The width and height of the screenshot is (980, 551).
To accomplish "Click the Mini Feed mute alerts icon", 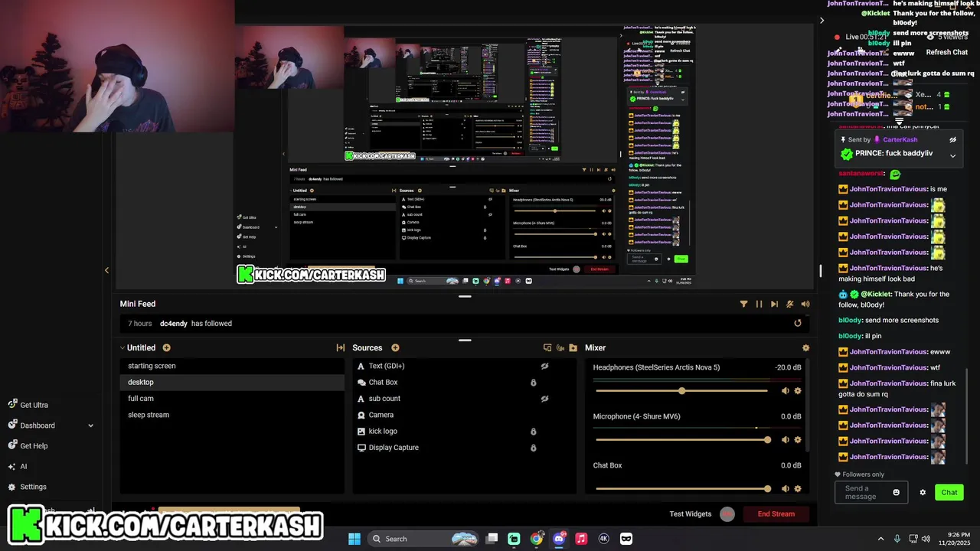I will coord(789,304).
